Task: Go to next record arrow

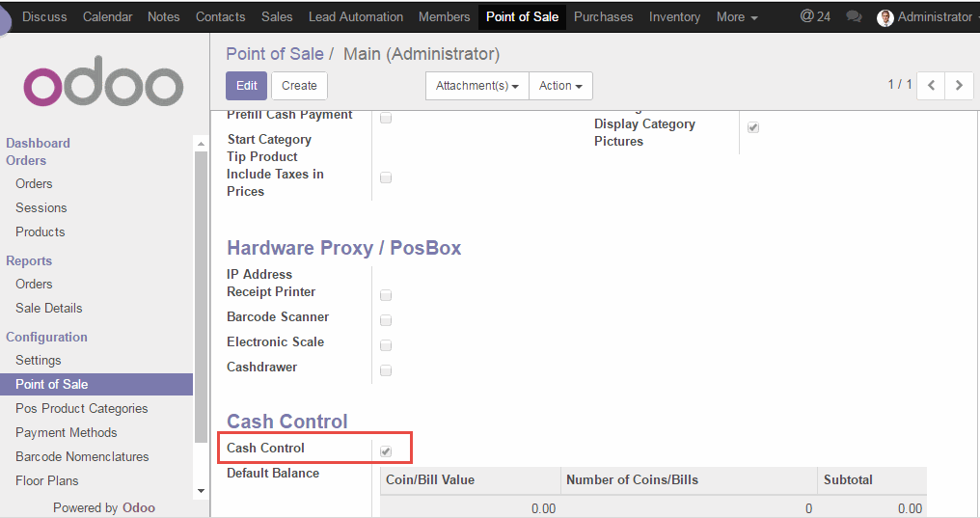Action: (x=959, y=85)
